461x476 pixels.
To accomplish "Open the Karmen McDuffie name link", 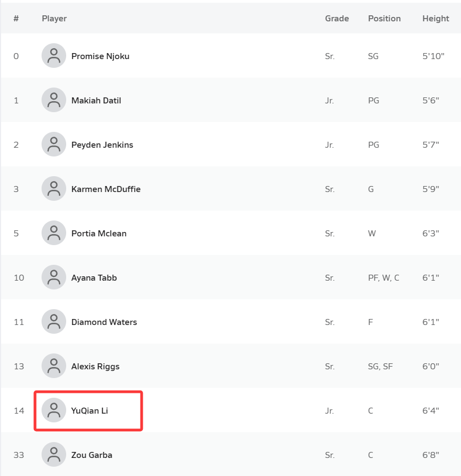I will click(106, 189).
